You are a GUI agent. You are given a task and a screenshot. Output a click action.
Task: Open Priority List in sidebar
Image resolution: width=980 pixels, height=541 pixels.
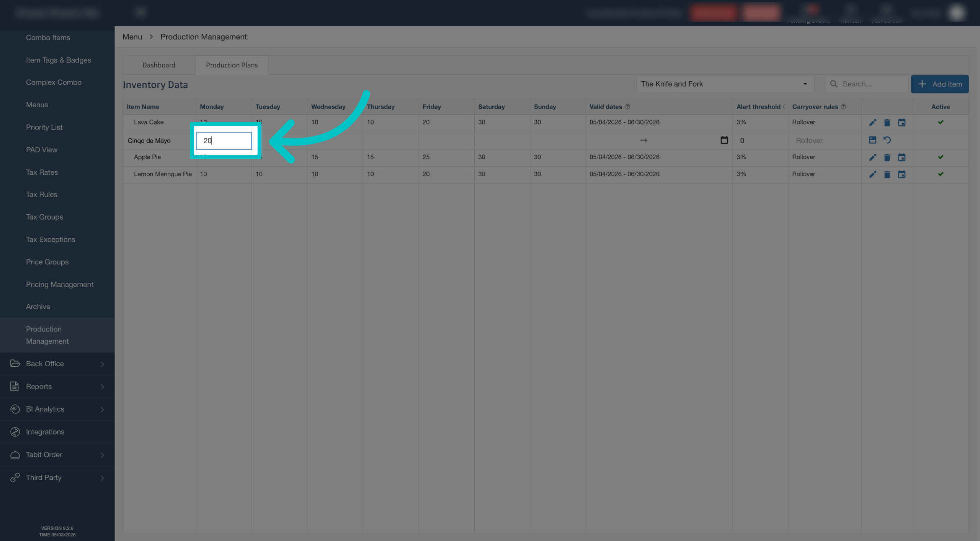(44, 127)
